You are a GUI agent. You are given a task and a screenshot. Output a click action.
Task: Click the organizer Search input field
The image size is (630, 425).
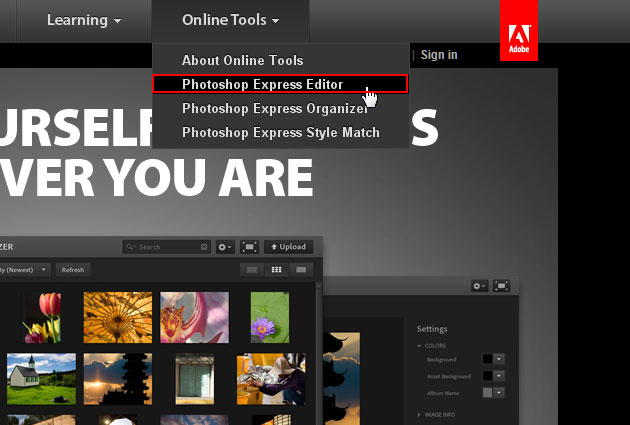[167, 247]
